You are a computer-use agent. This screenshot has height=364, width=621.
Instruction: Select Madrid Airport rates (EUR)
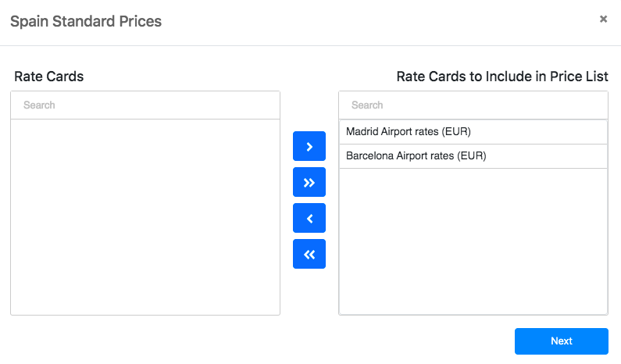coord(473,132)
